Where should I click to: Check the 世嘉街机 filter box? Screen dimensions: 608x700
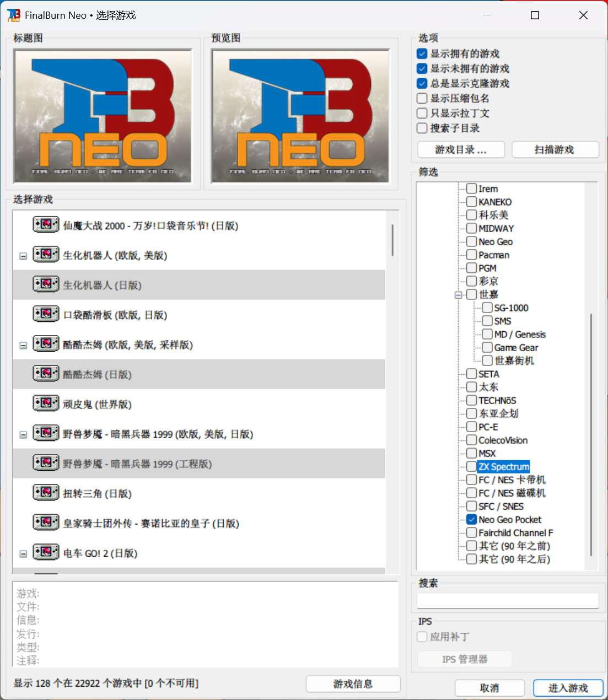coord(487,360)
